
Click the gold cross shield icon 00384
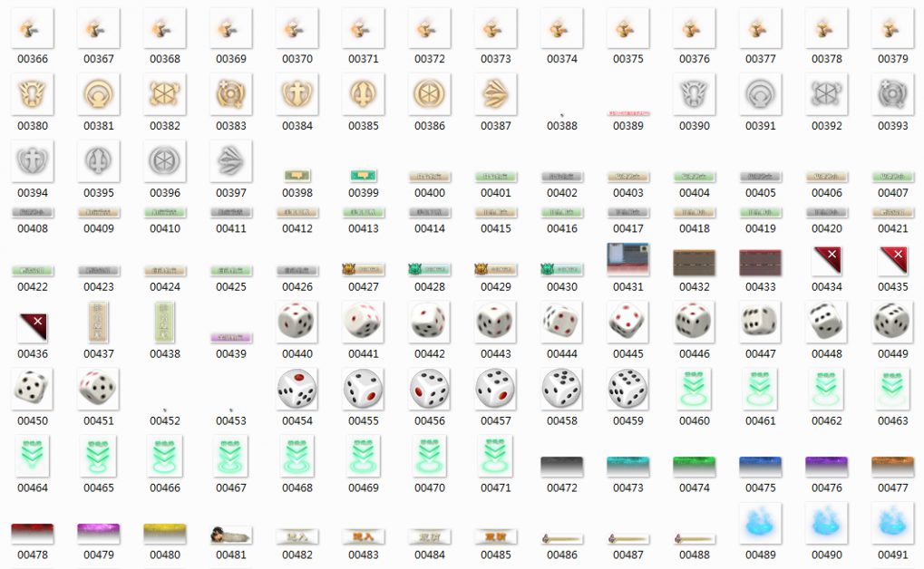coord(297,94)
